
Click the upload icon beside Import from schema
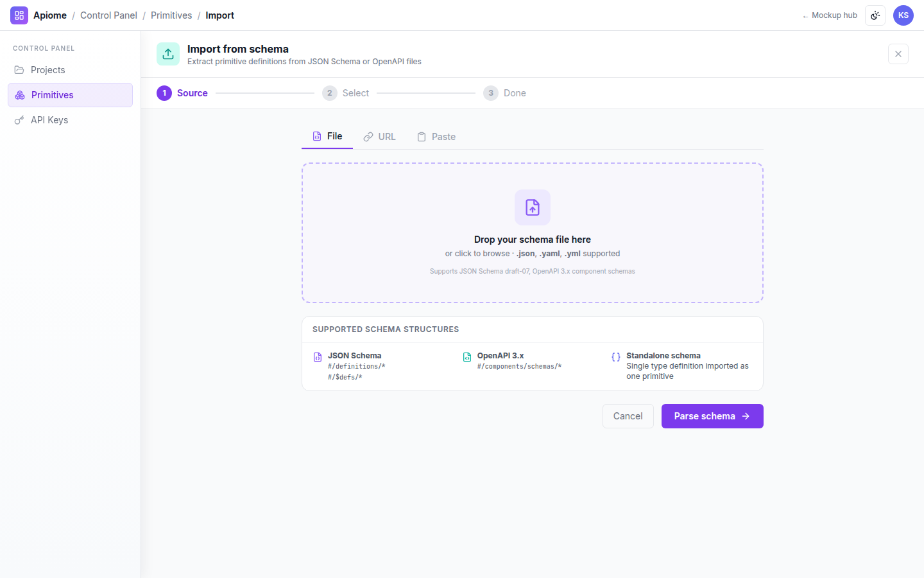click(168, 54)
